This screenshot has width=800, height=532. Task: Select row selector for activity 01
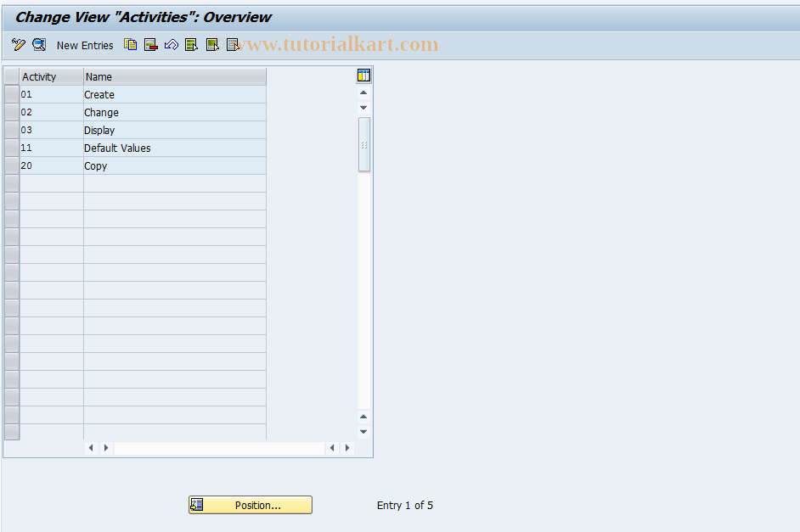[x=12, y=94]
